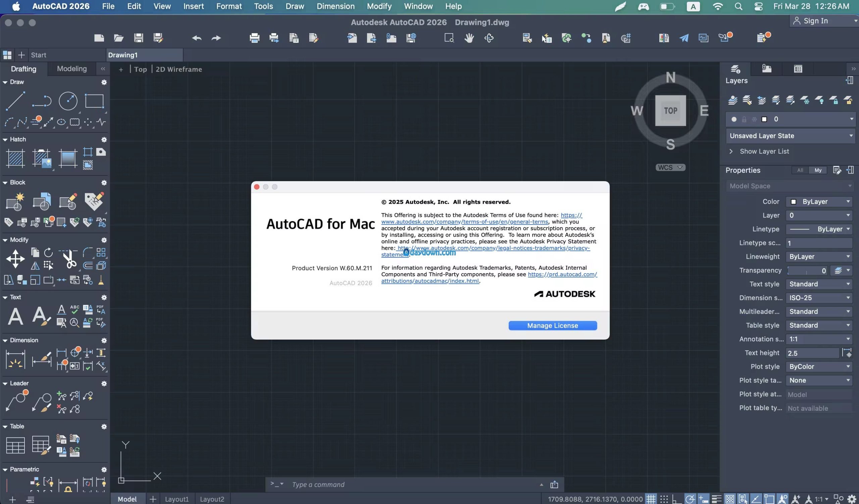Select the Trim scissors tool
This screenshot has height=504, width=859.
point(68,259)
